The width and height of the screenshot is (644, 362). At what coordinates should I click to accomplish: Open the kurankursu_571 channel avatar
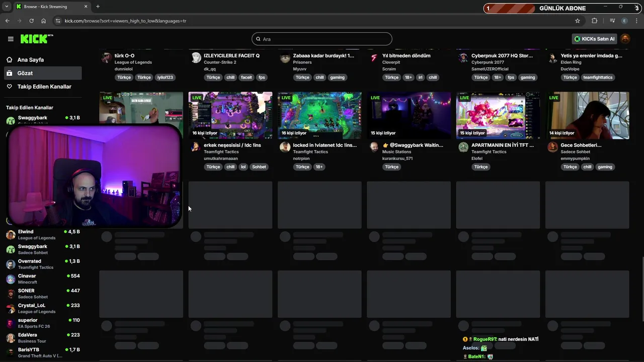point(374,147)
